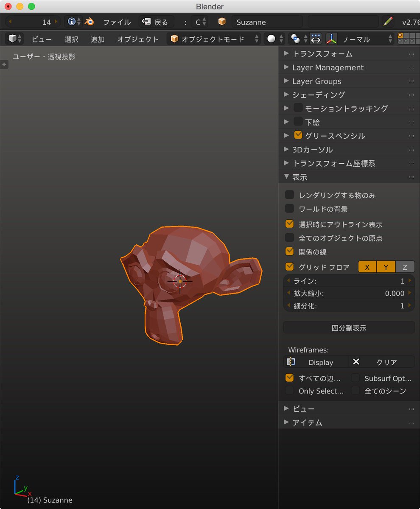The height and width of the screenshot is (509, 420).
Task: Click the Wireframes Display button
Action: (316, 362)
